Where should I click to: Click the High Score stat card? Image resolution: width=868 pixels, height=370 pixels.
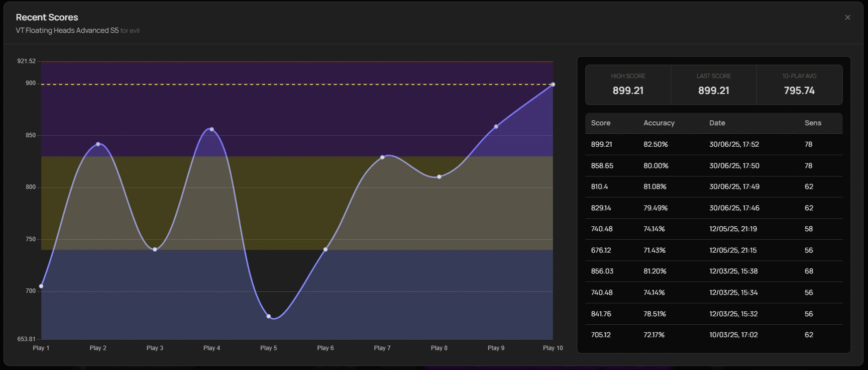(628, 85)
